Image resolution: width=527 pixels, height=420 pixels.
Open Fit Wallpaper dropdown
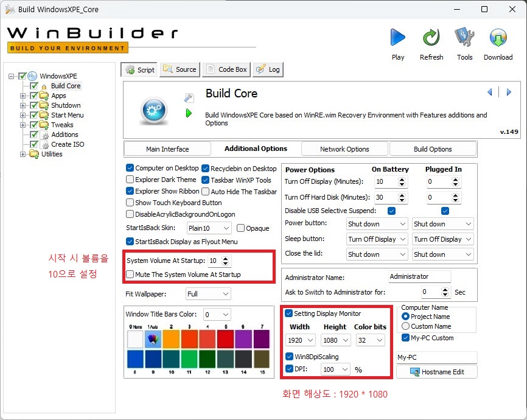pyautogui.click(x=208, y=294)
